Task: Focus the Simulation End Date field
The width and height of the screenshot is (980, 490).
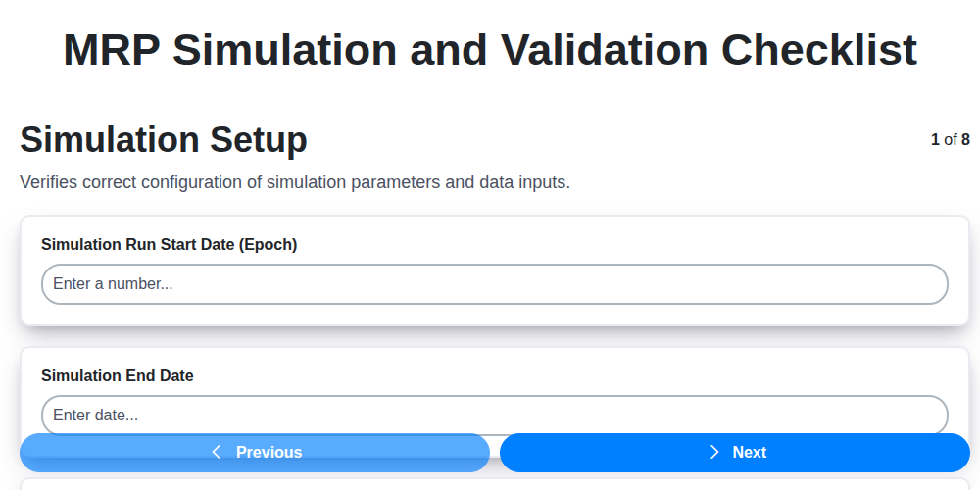Action: point(494,415)
